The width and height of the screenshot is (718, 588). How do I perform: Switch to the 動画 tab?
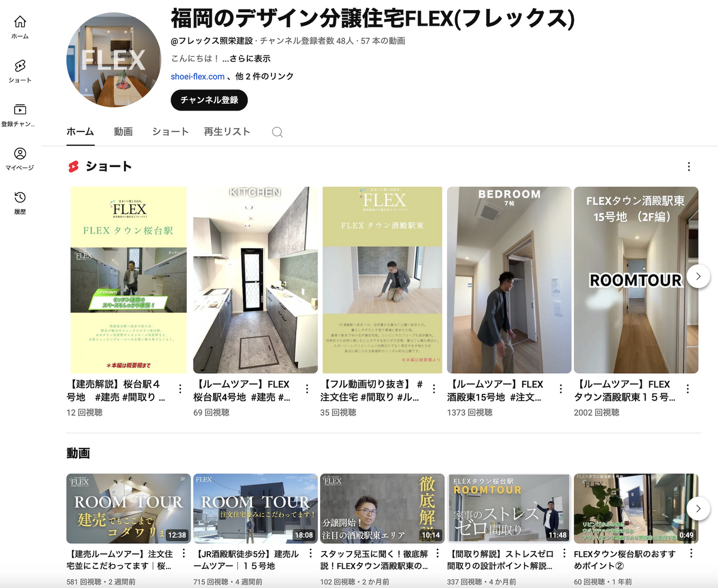(x=123, y=132)
